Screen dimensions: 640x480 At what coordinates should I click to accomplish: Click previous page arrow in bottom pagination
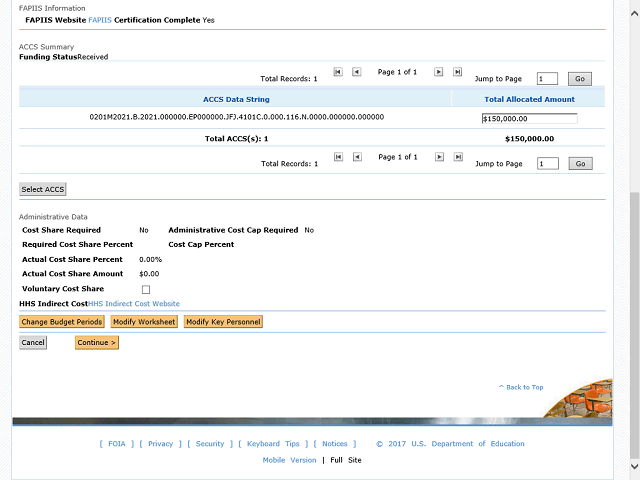pyautogui.click(x=357, y=157)
